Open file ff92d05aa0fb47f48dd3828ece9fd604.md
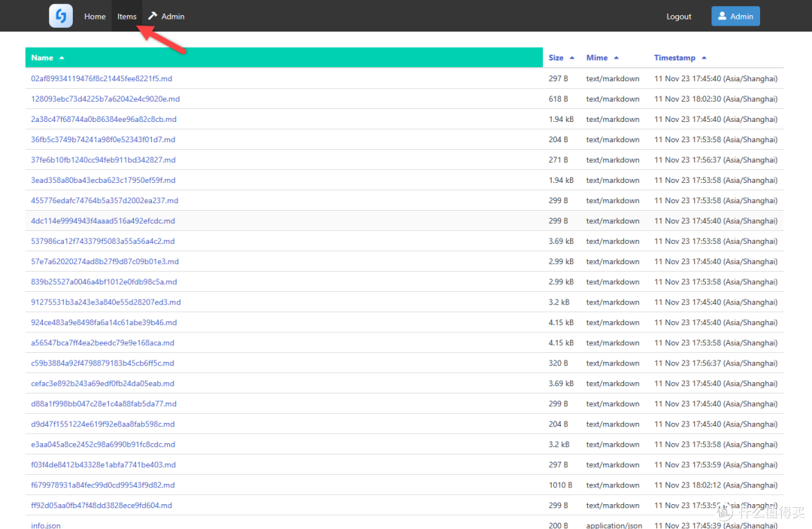The width and height of the screenshot is (812, 529). [x=101, y=505]
